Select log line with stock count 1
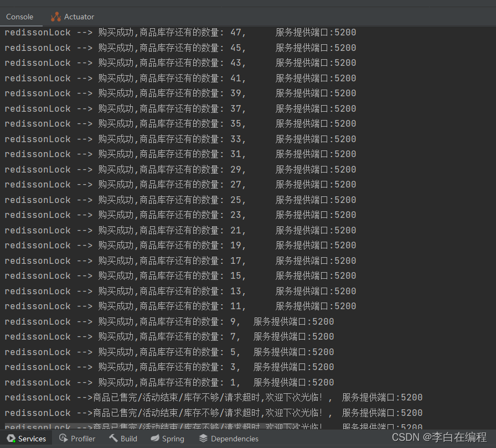 pyautogui.click(x=169, y=382)
